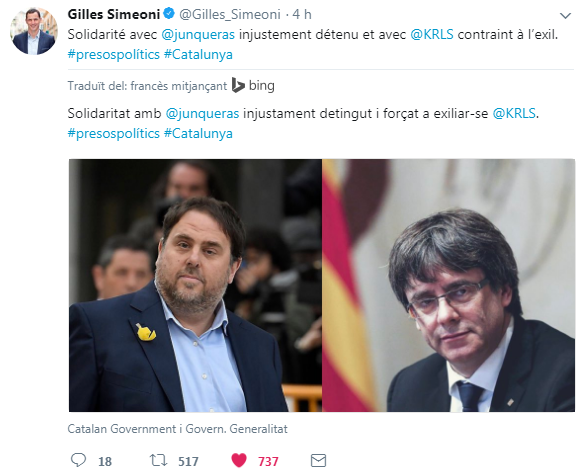The height and width of the screenshot is (475, 585).
Task: Open the left photo of bearded man
Action: (195, 285)
